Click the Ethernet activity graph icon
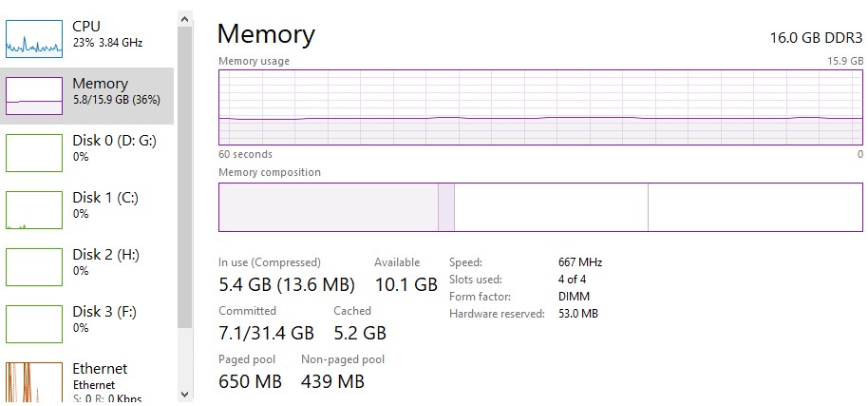The image size is (868, 406). [x=34, y=380]
